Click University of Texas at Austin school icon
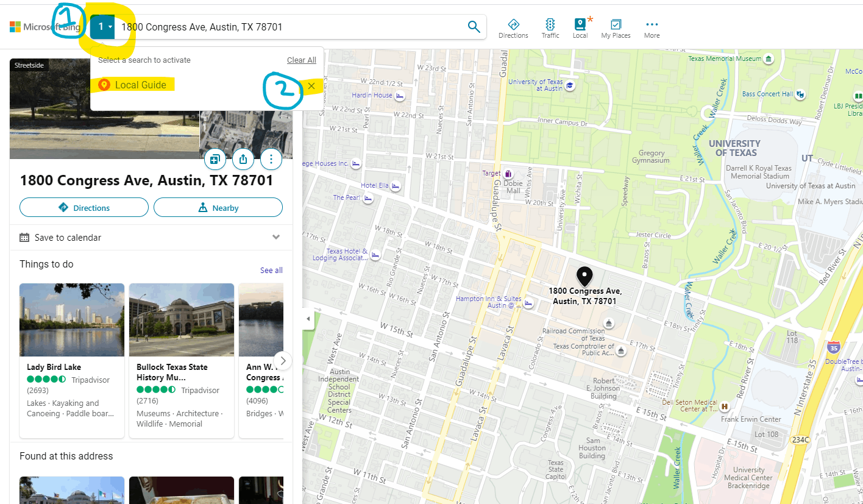Screen dimensions: 863x504 [x=570, y=86]
